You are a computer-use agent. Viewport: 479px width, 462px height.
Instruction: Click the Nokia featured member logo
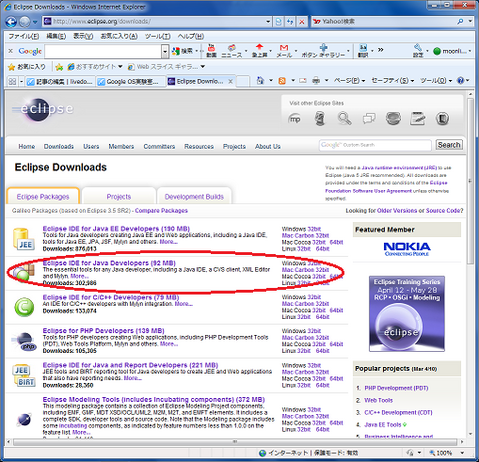(x=407, y=249)
